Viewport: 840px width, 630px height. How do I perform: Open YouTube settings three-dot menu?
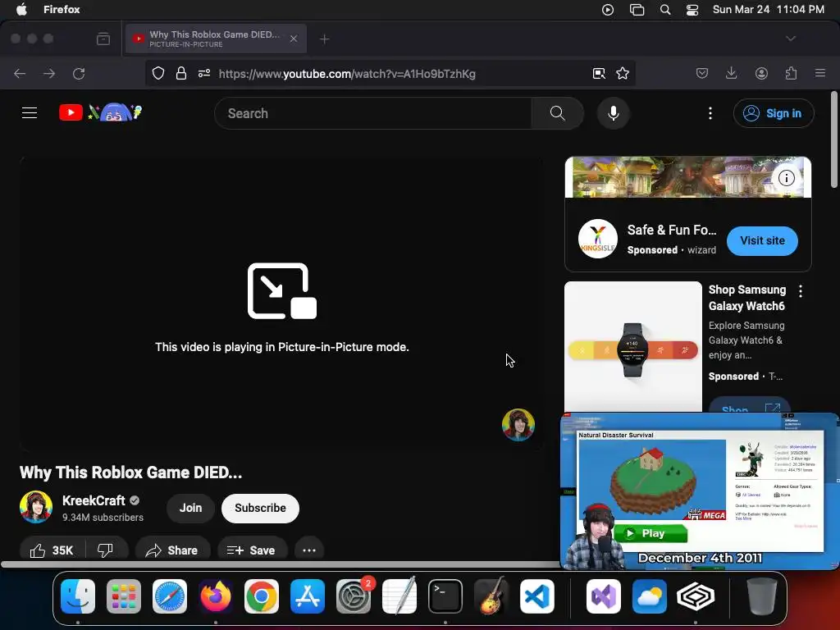click(x=710, y=113)
